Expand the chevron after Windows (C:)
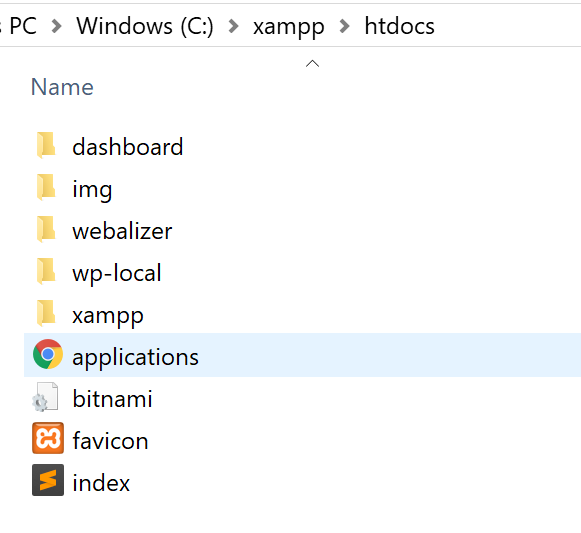Viewport: 581px width, 533px height. pos(233,26)
